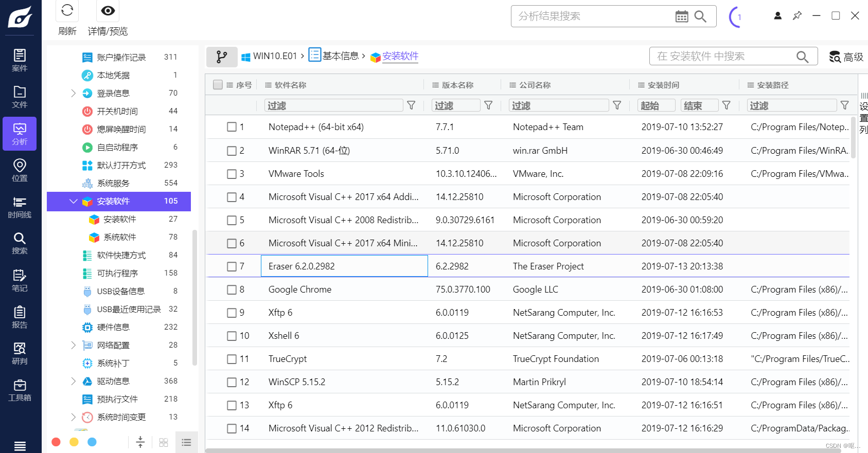The height and width of the screenshot is (453, 868).
Task: Click the 软件名称 filter input field
Action: coord(333,105)
